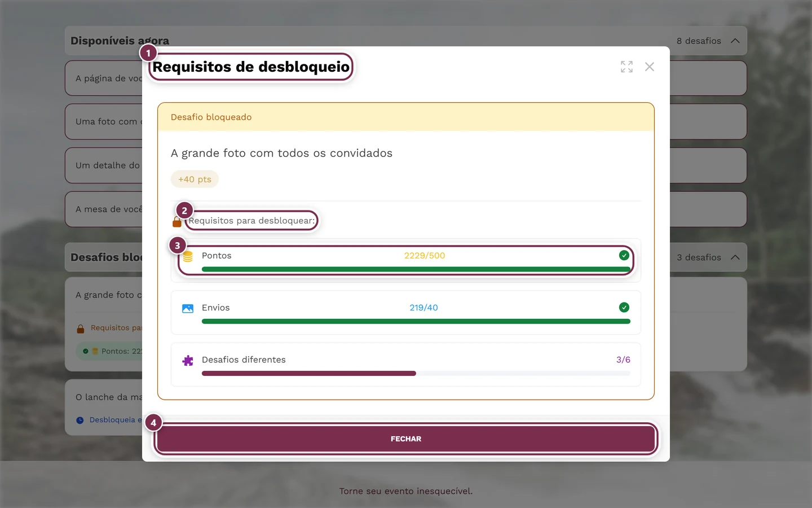
Task: Click the Desafios diferentes progress bar
Action: 416,373
